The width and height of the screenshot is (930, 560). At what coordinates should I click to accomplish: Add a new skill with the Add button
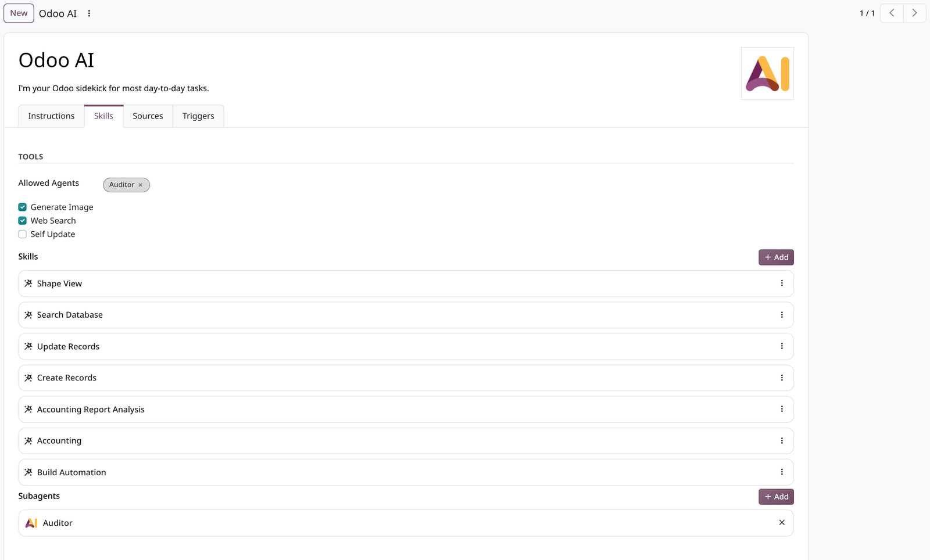coord(776,257)
